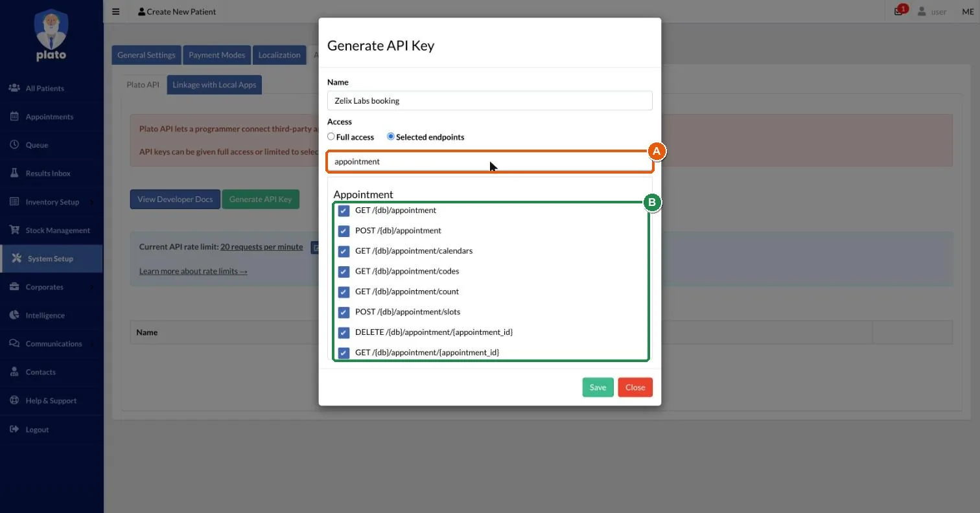
Task: Click the Name input field
Action: click(x=489, y=100)
